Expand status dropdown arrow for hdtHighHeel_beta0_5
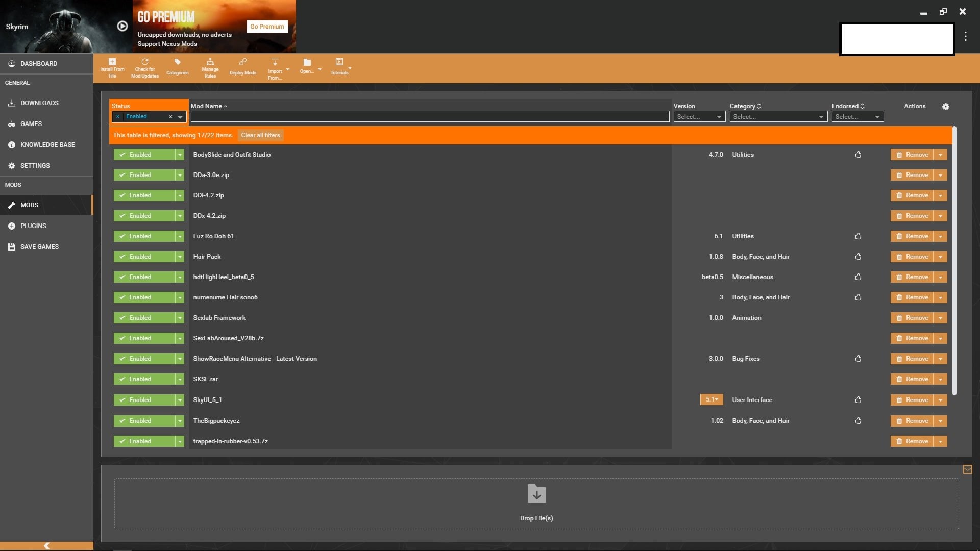980x551 pixels. (180, 277)
